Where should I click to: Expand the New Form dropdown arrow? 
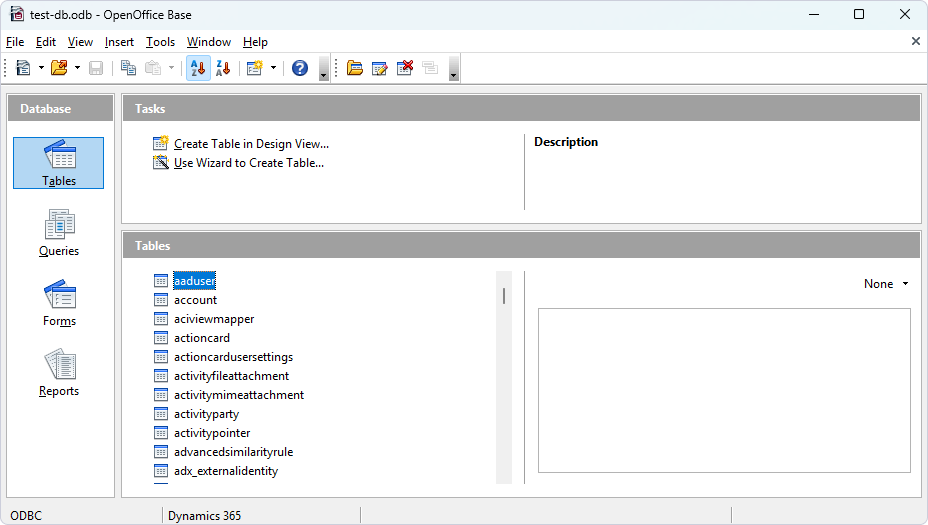(x=273, y=68)
